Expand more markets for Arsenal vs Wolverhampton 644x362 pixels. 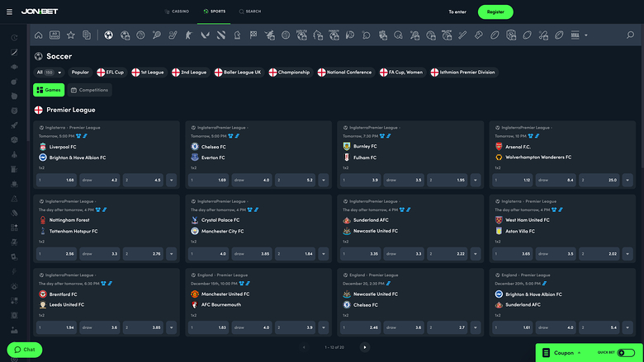click(627, 180)
